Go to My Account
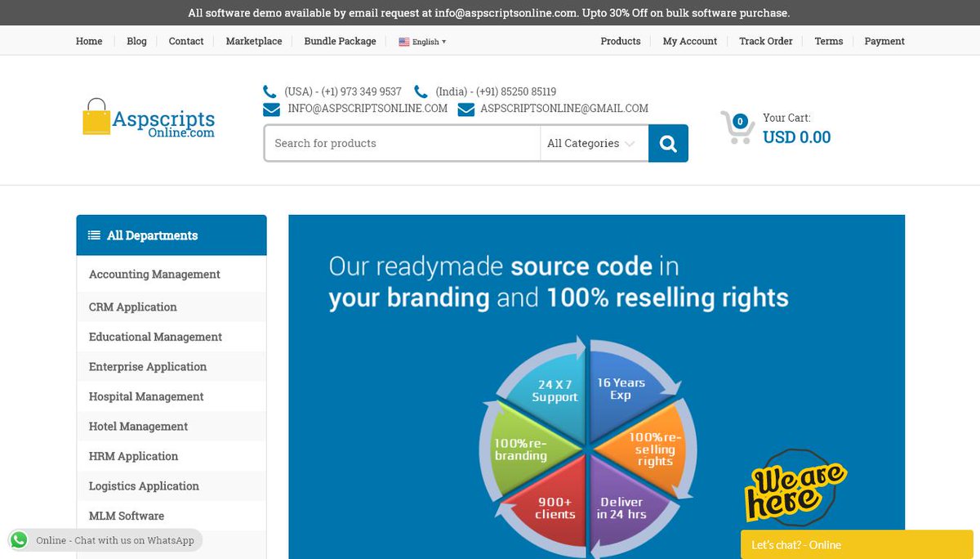The image size is (980, 559). tap(690, 41)
